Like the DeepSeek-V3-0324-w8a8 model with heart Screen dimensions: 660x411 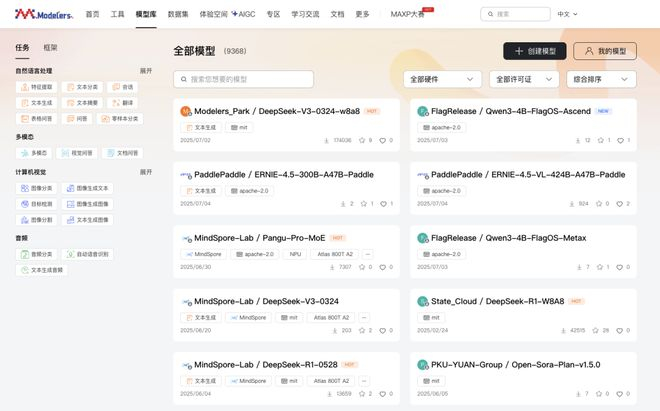[x=382, y=141]
